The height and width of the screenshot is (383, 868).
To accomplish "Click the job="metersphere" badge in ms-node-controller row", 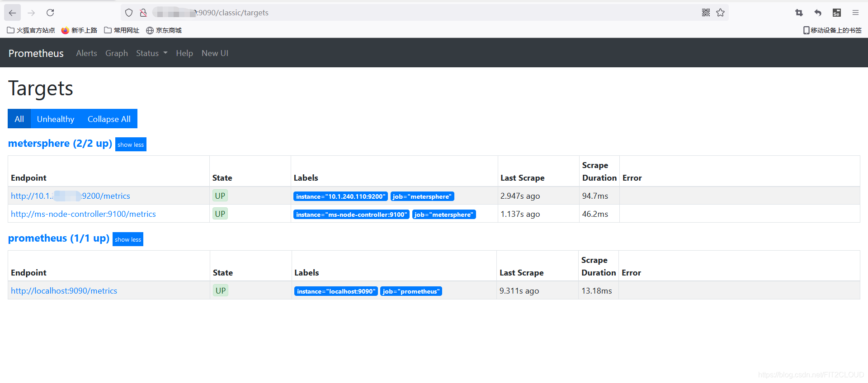I will point(444,215).
